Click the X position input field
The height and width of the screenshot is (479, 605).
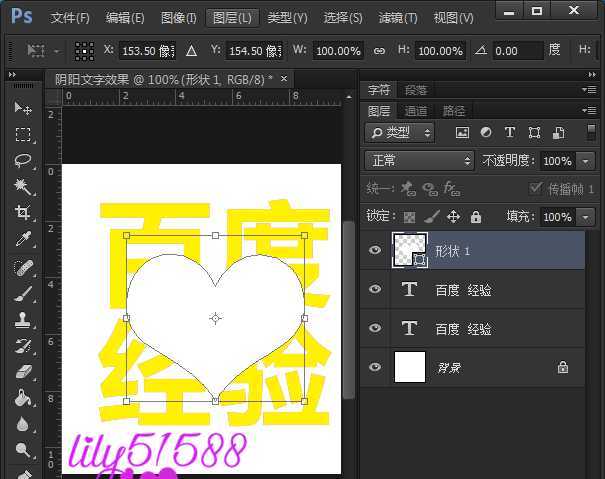[146, 50]
